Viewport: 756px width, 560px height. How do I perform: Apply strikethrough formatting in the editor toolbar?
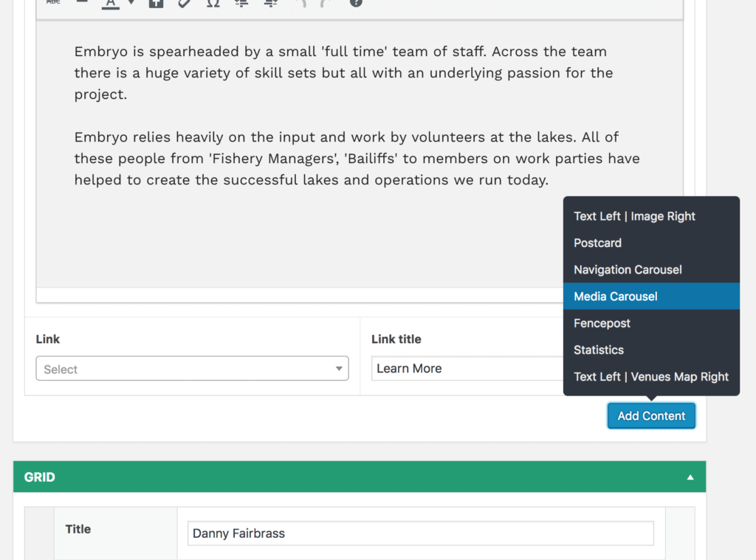52,3
